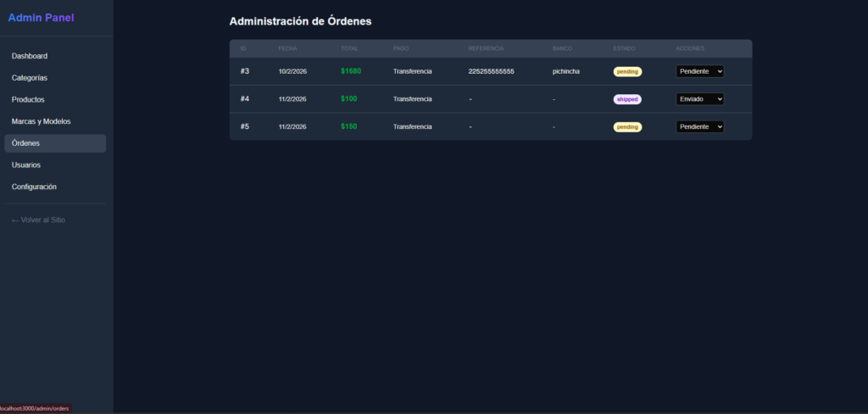Open Configuración from the sidebar
The width and height of the screenshot is (868, 414).
34,187
